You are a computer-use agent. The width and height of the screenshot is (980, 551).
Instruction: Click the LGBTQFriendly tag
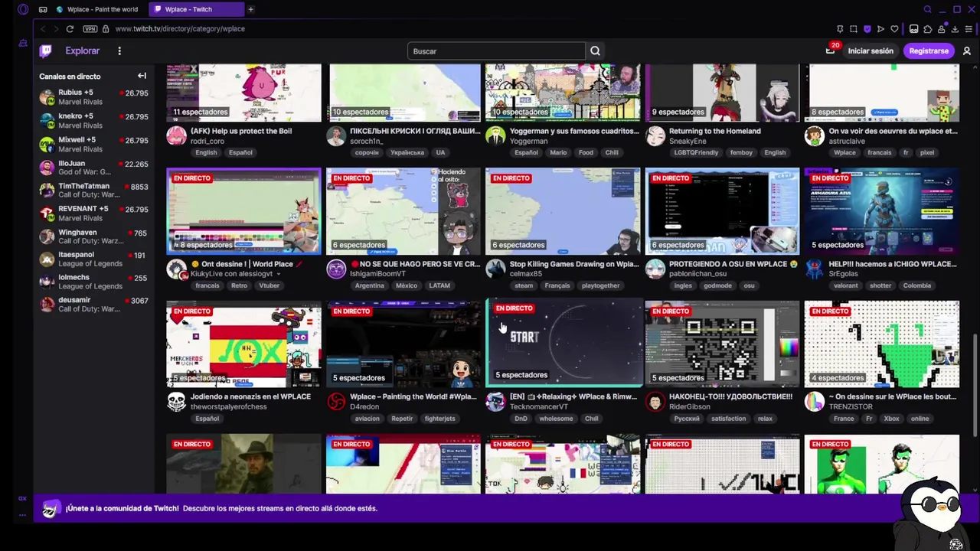[x=696, y=152]
